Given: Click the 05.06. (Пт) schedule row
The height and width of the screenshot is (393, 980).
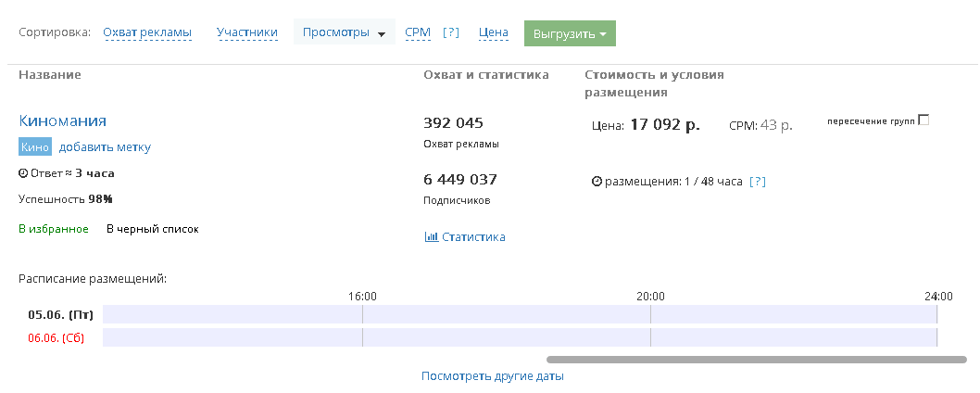Looking at the screenshot, I should click(519, 315).
